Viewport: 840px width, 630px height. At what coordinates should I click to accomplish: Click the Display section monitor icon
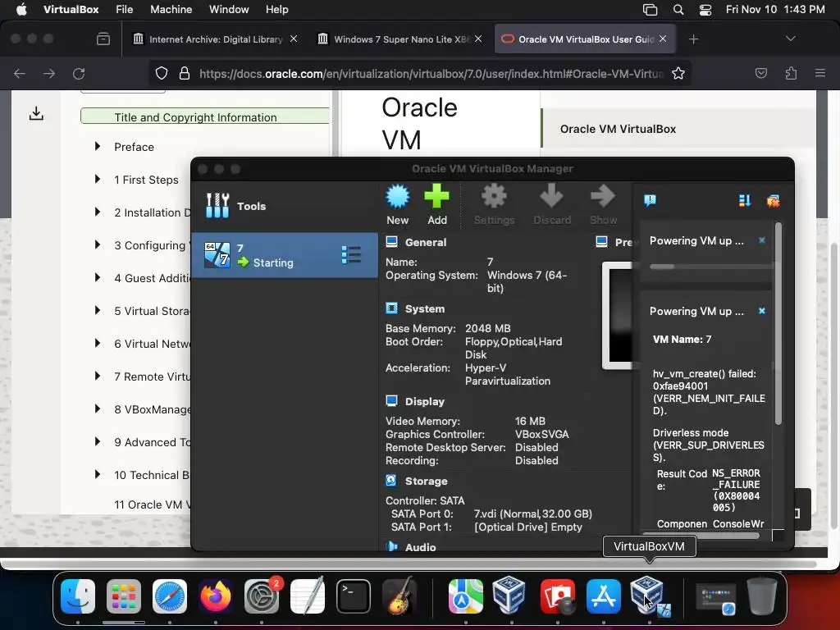click(x=391, y=401)
